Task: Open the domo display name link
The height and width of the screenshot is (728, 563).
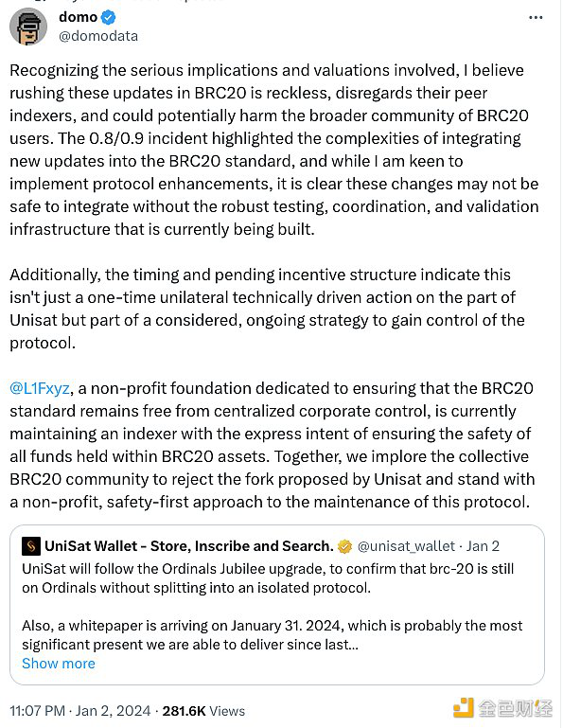Action: click(x=78, y=17)
